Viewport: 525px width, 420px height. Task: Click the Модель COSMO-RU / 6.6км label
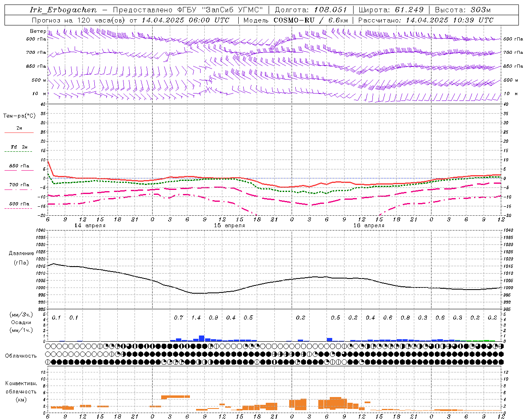tap(296, 20)
